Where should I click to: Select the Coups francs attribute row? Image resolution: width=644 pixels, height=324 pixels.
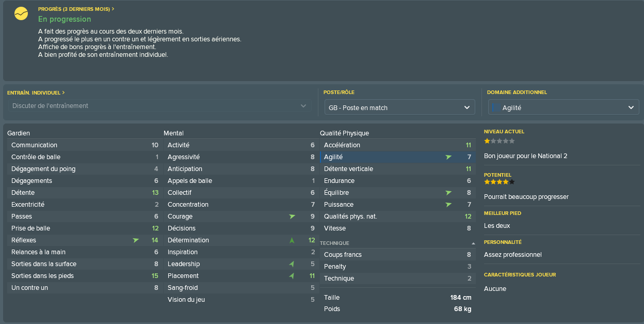click(398, 255)
